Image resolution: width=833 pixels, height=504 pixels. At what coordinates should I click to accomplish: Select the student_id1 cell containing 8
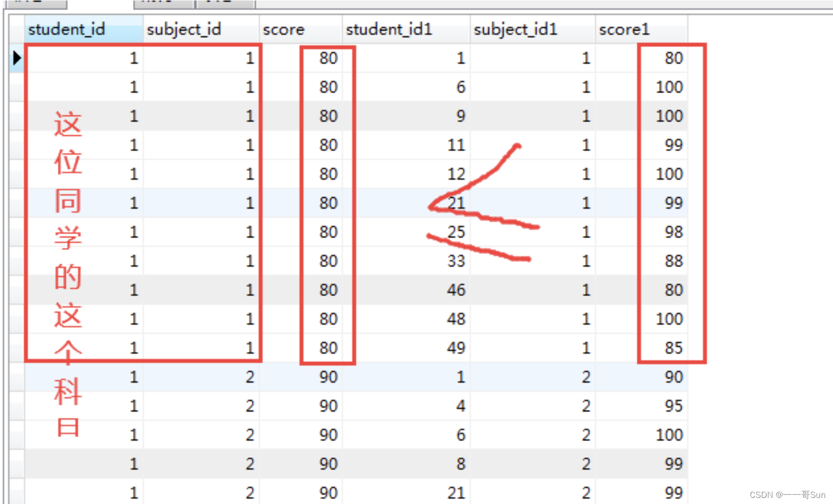coord(406,463)
